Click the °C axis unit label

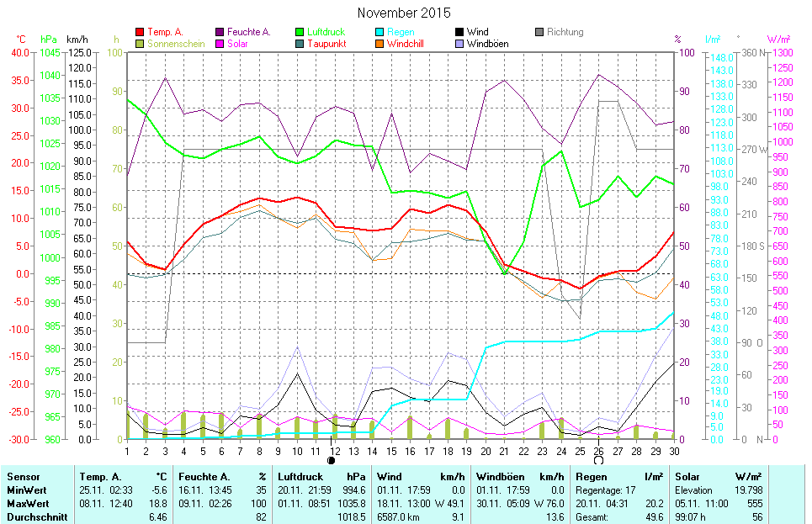click(x=21, y=40)
